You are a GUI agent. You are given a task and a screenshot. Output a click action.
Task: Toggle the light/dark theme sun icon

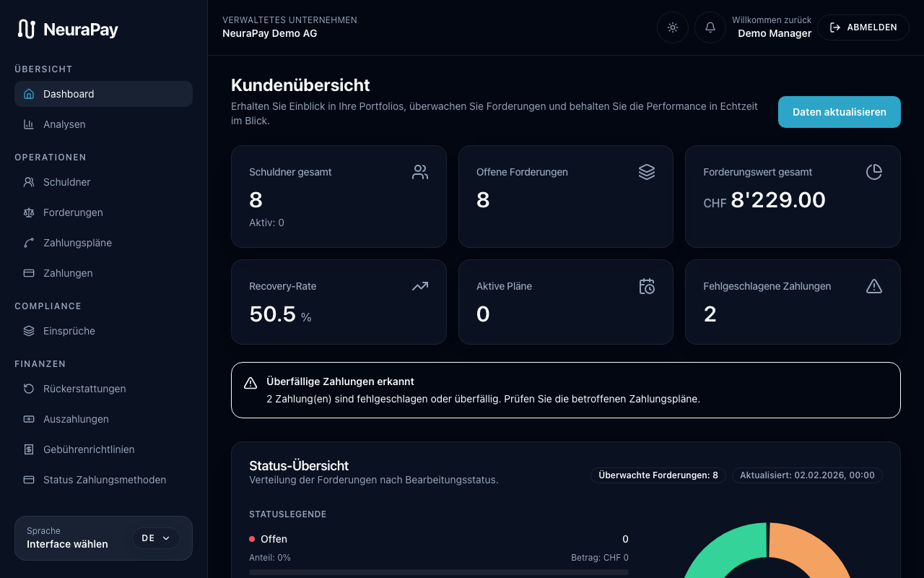(673, 27)
